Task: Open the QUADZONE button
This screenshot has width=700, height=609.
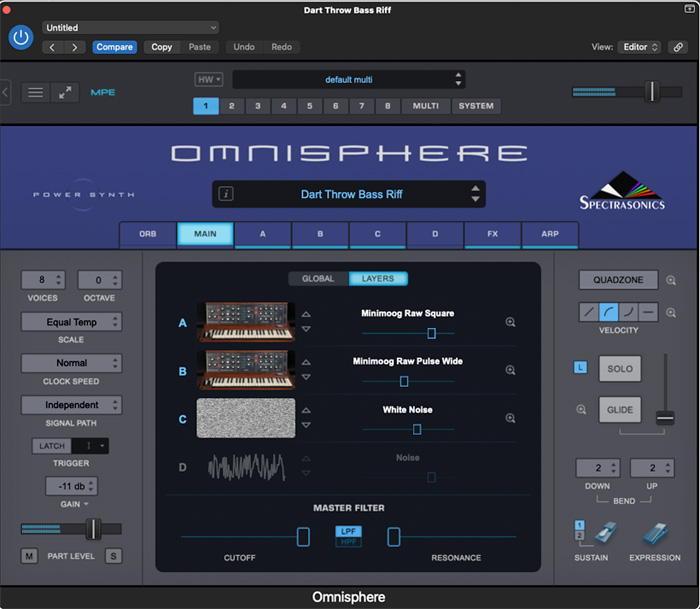Action: pos(618,280)
